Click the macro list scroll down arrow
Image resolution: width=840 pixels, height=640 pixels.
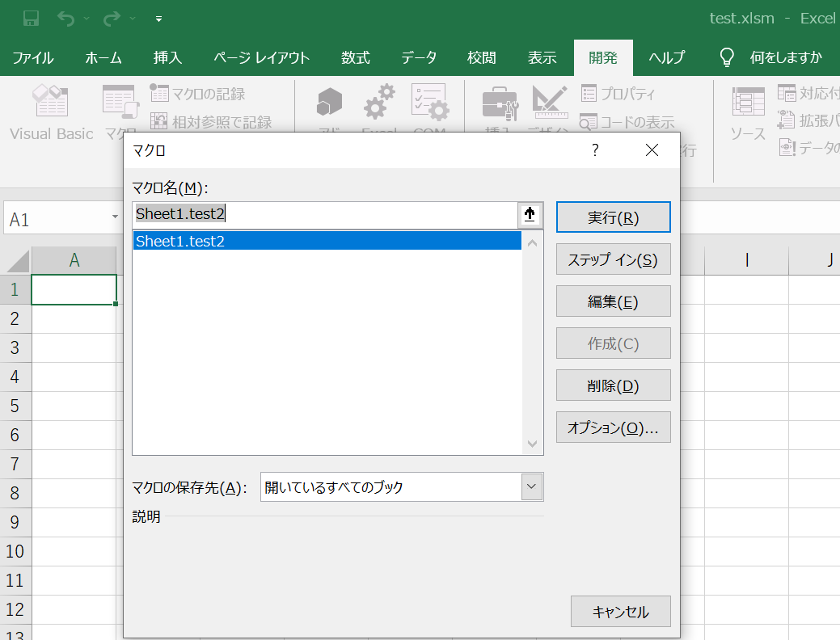coord(533,444)
